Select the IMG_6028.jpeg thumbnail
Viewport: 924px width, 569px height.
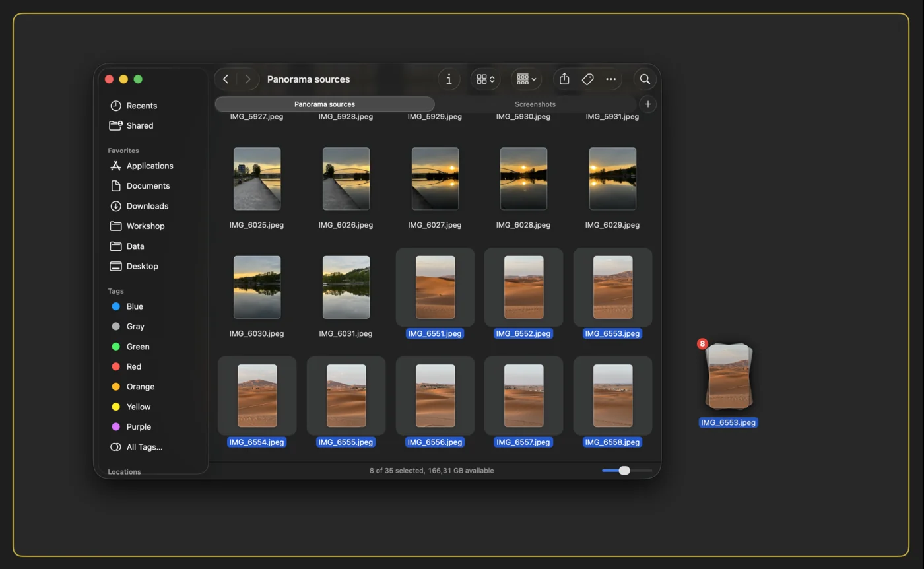[523, 179]
